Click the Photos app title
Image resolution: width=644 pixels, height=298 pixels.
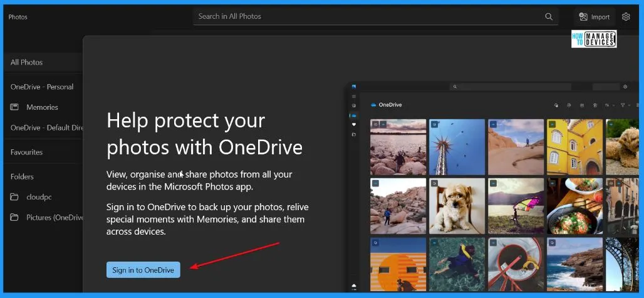18,17
